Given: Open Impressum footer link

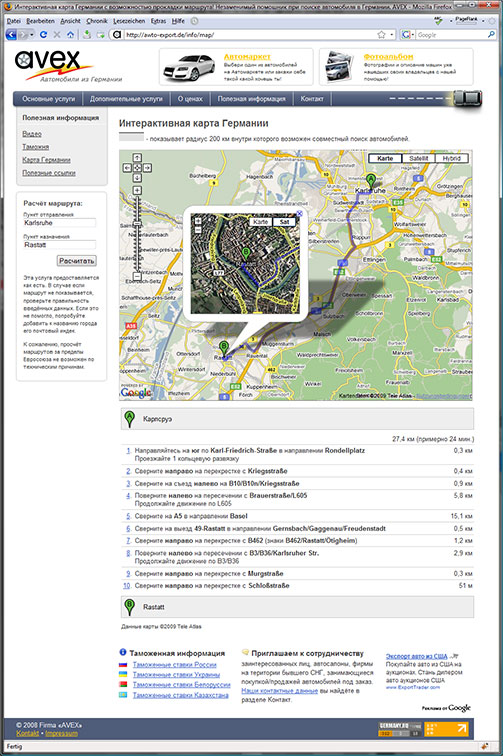Looking at the screenshot, I should [61, 733].
